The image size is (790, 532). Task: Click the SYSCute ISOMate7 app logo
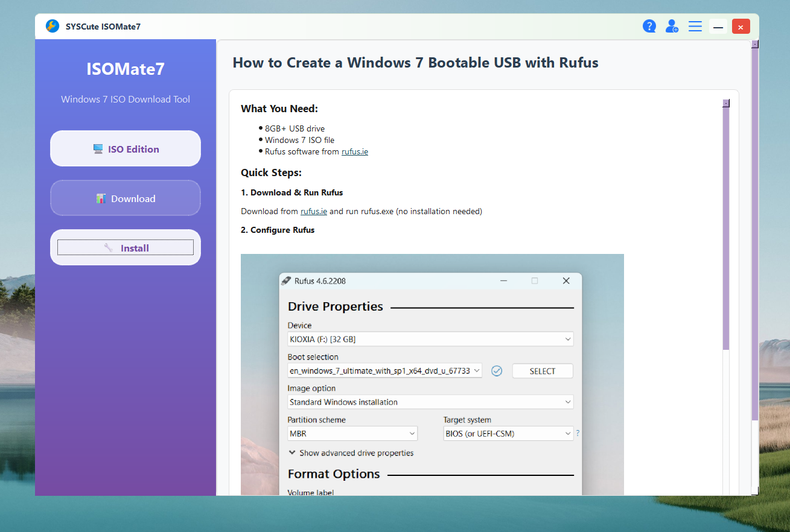coord(53,27)
